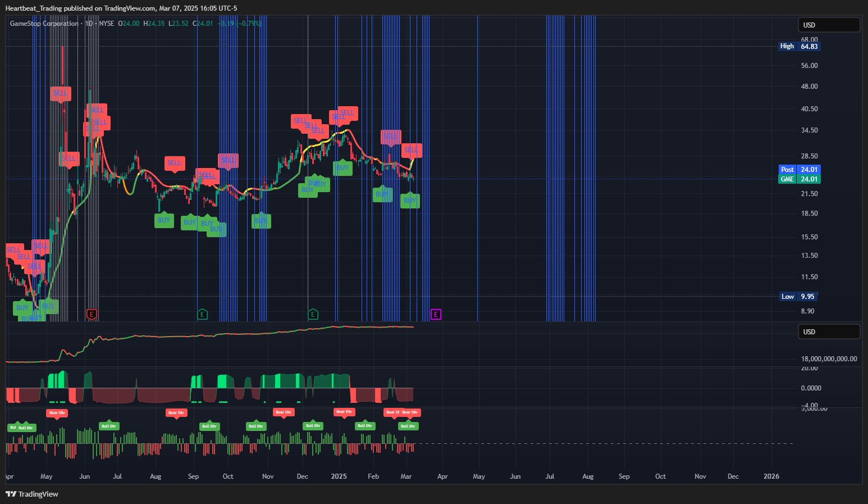Click the 40.50 price axis label
This screenshot has width=868, height=504.
(x=809, y=109)
